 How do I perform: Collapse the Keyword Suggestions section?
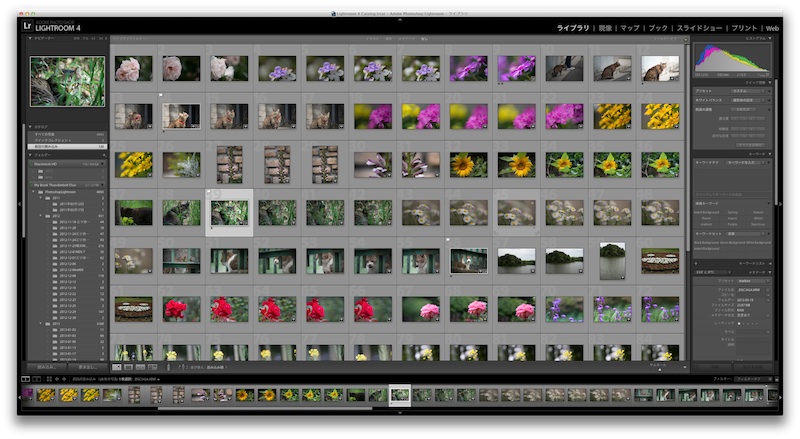pos(769,203)
